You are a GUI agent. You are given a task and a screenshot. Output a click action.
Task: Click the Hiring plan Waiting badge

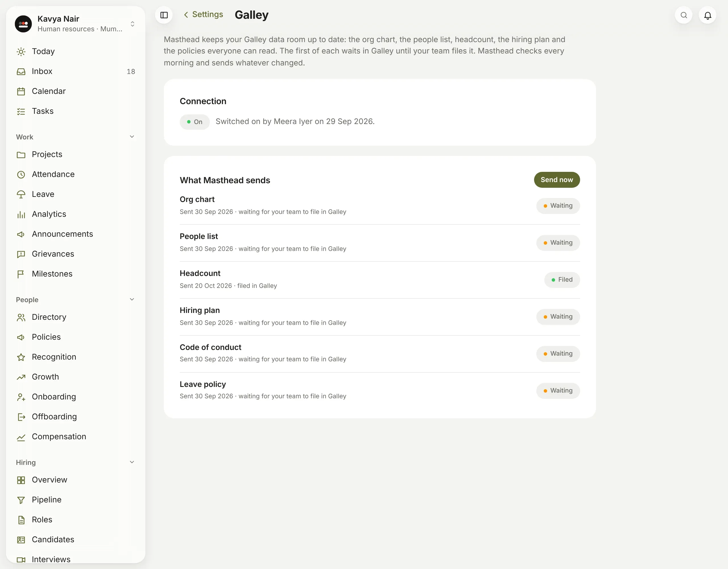tap(558, 317)
